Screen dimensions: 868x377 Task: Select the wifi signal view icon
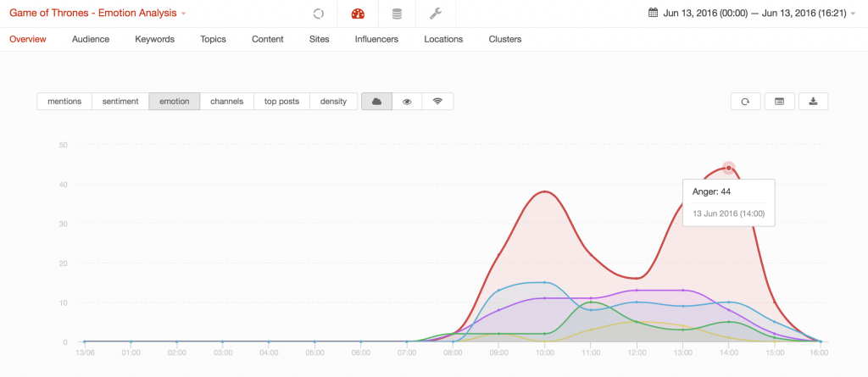click(x=437, y=101)
